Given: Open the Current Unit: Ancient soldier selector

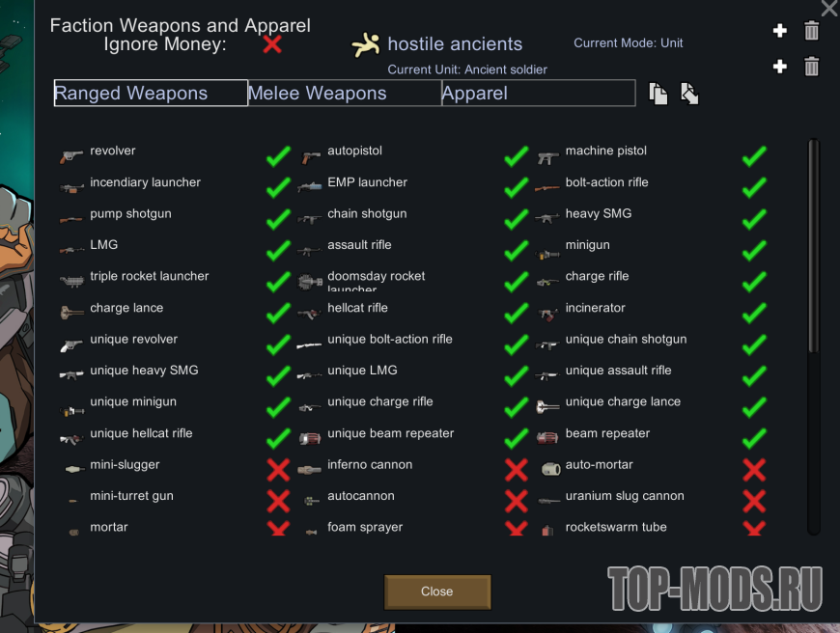Looking at the screenshot, I should click(x=467, y=69).
